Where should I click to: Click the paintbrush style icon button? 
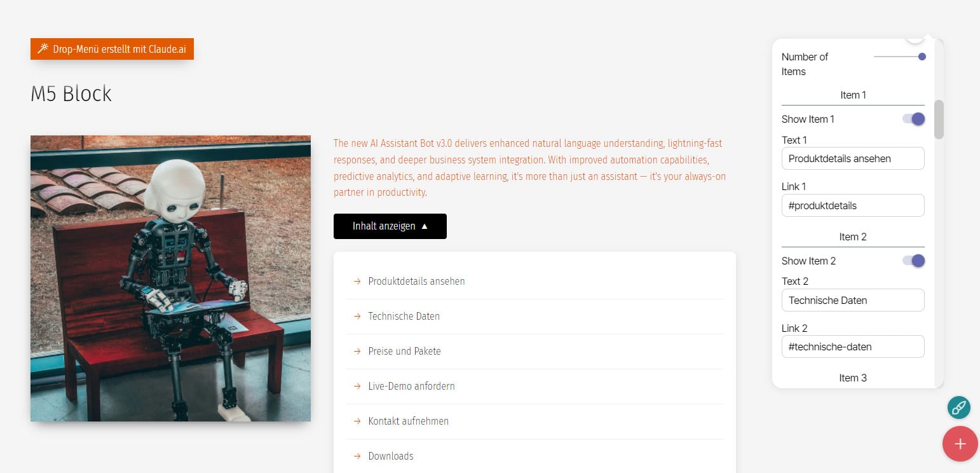958,407
